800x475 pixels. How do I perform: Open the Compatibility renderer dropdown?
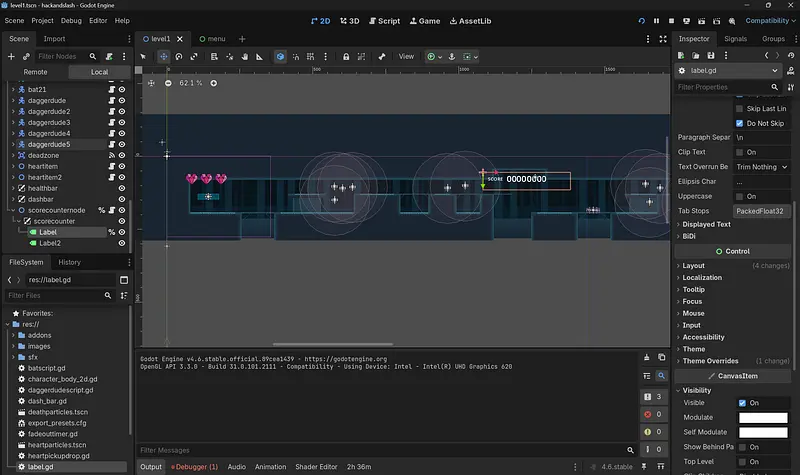point(766,20)
